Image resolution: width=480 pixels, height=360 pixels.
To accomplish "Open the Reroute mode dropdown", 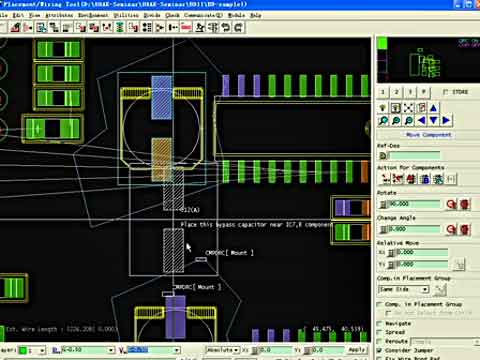I will click(x=445, y=342).
